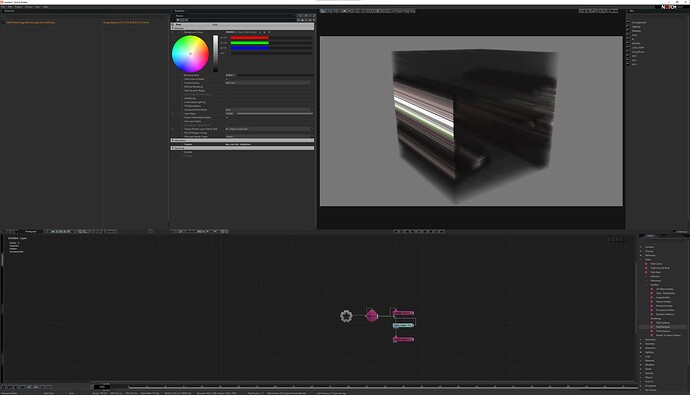The width and height of the screenshot is (690, 395).
Task: Toggle the Clear Screen Enabled checkbox
Action: [x=227, y=79]
